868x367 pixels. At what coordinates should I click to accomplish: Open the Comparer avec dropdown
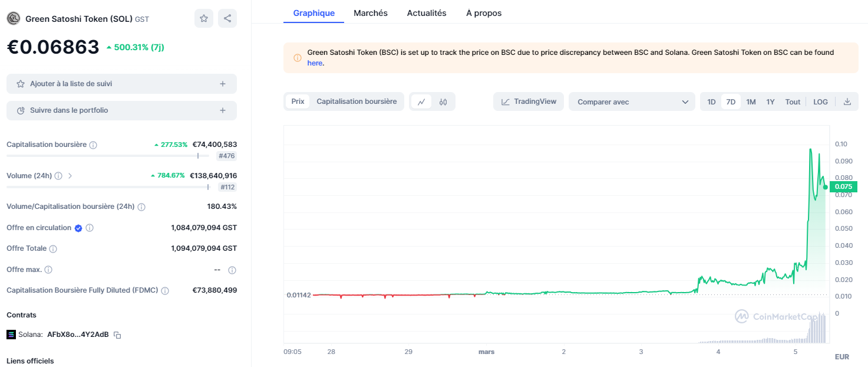(x=632, y=101)
